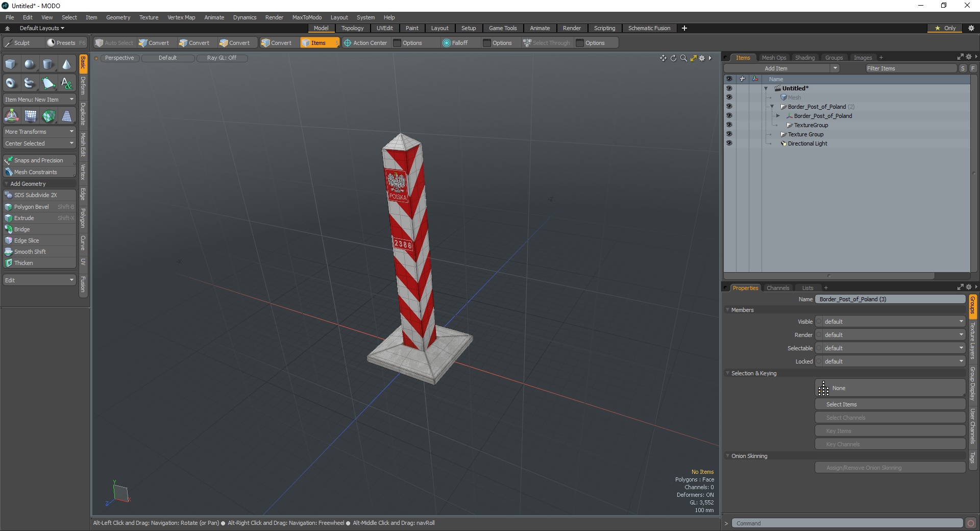Activate the green checkered cube tool

[48, 116]
